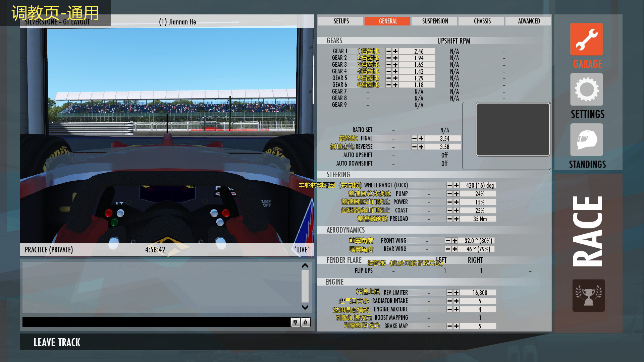This screenshot has height=362, width=644.
Task: Increase differential PUMP percentage
Action: (457, 194)
